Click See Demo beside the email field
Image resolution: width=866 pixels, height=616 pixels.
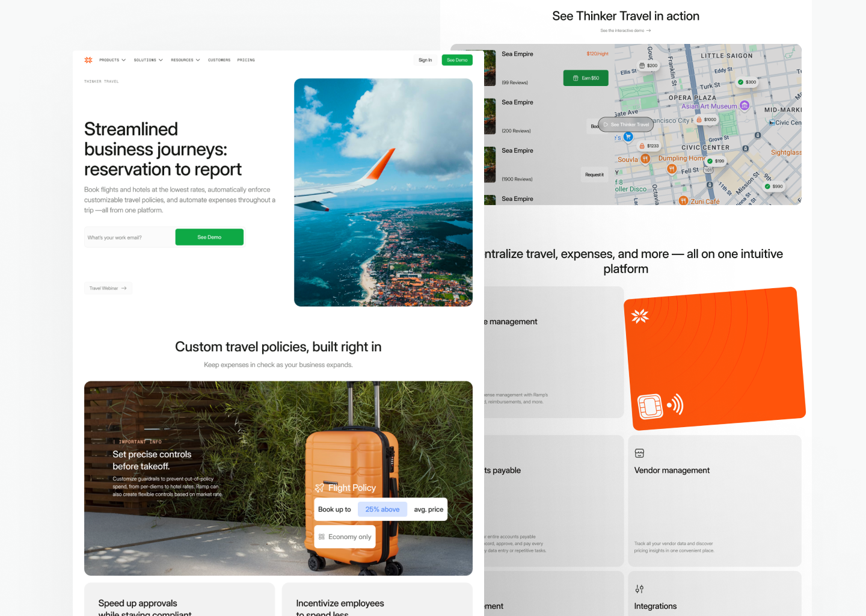click(209, 237)
